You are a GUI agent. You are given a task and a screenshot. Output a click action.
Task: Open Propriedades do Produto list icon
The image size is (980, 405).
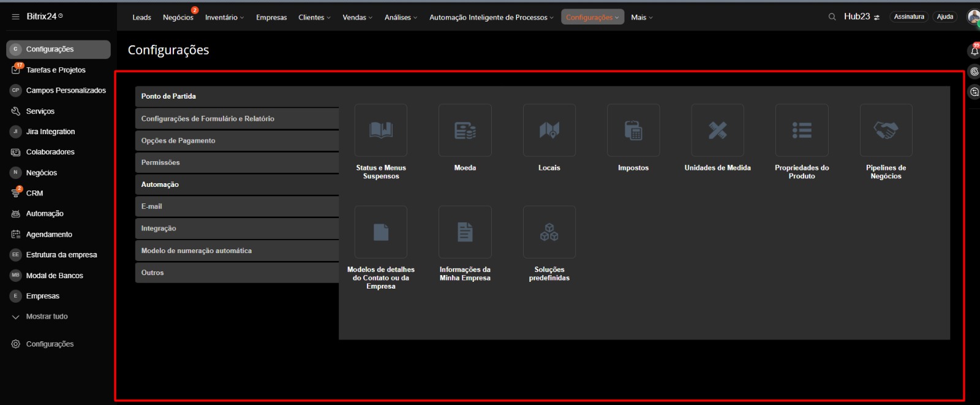coord(802,131)
